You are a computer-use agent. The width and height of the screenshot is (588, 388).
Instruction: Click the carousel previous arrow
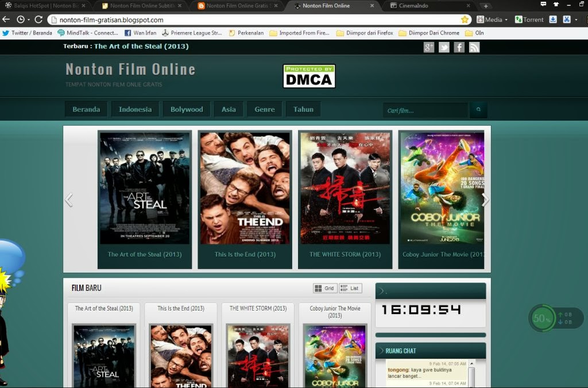pyautogui.click(x=69, y=200)
